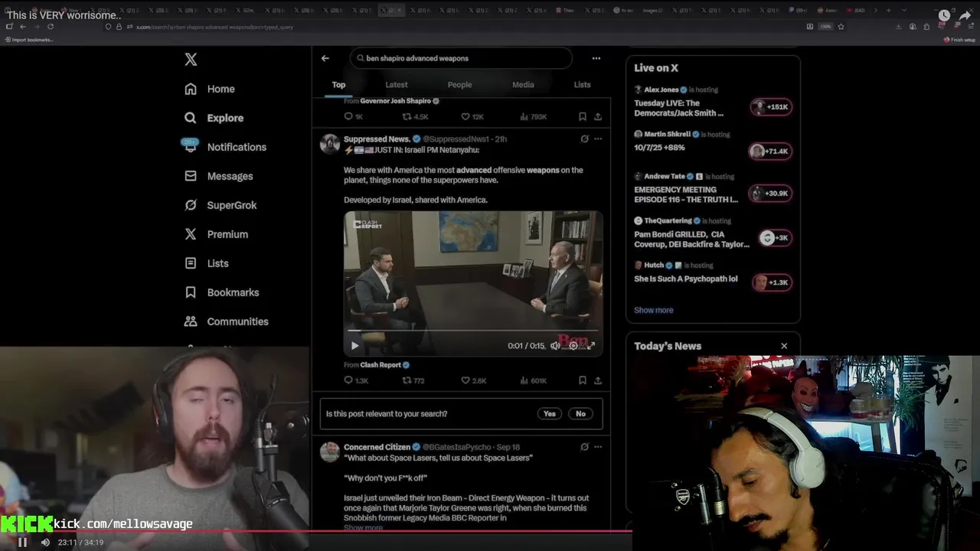980x551 pixels.
Task: Play the Netanyahu interview video
Action: click(x=354, y=346)
